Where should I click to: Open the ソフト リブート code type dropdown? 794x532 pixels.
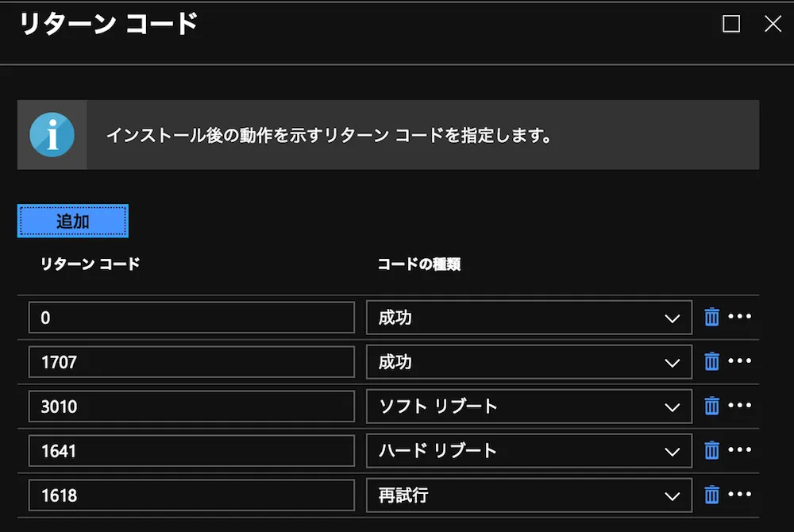(529, 407)
